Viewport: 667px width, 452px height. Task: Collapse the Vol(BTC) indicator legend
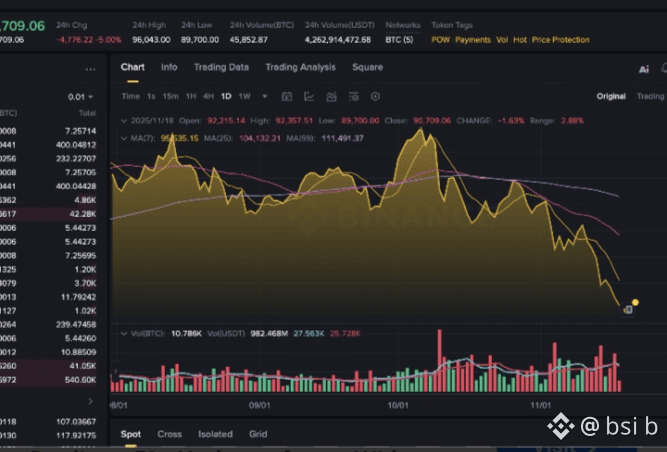pyautogui.click(x=124, y=333)
